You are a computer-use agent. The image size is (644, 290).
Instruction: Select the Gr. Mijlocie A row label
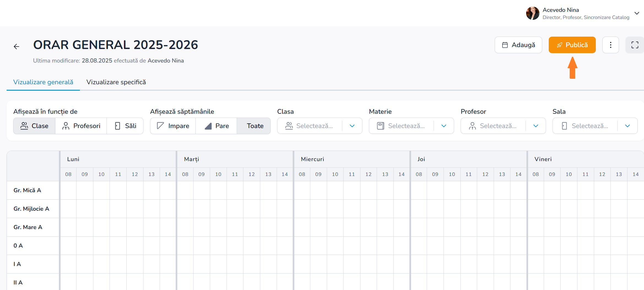tap(31, 209)
